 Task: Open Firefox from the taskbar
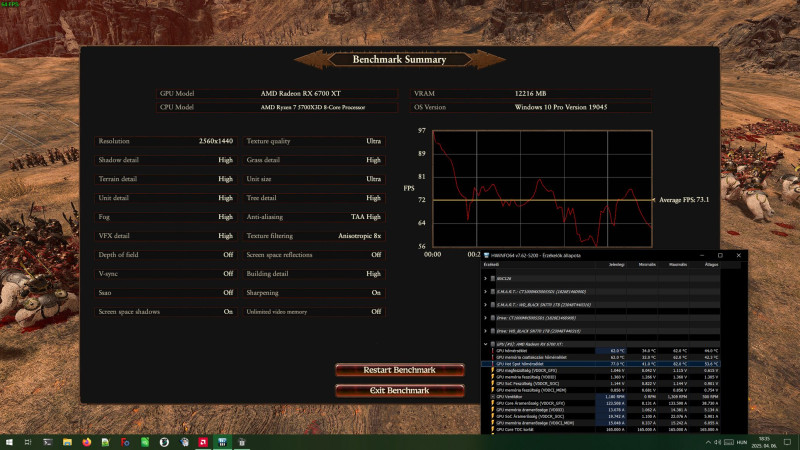[x=86, y=442]
